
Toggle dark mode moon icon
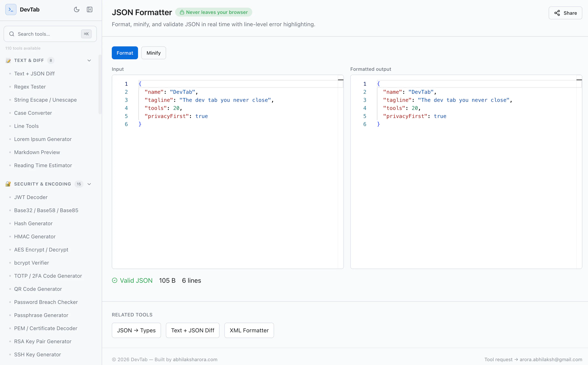click(76, 9)
